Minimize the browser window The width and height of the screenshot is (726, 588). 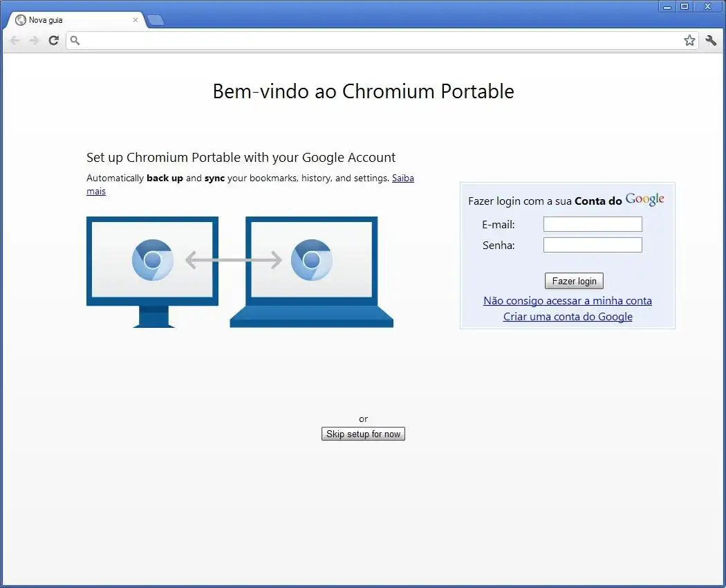[x=667, y=6]
